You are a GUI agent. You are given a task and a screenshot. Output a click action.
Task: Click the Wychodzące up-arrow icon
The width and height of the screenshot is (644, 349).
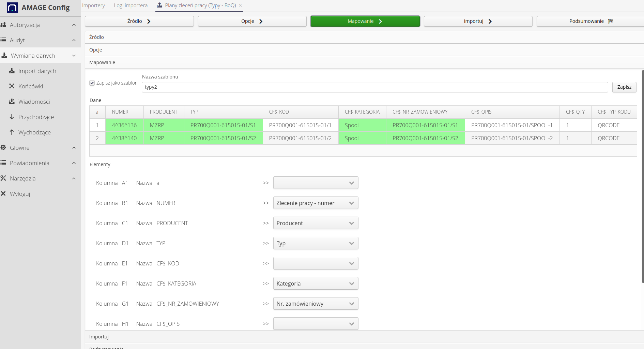click(12, 132)
